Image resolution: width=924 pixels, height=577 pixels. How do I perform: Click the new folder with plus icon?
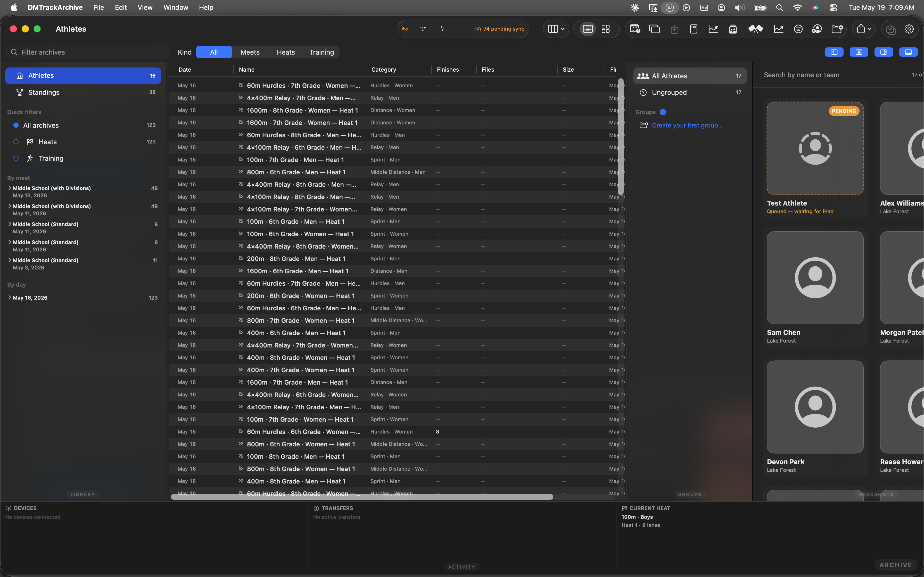[837, 29]
